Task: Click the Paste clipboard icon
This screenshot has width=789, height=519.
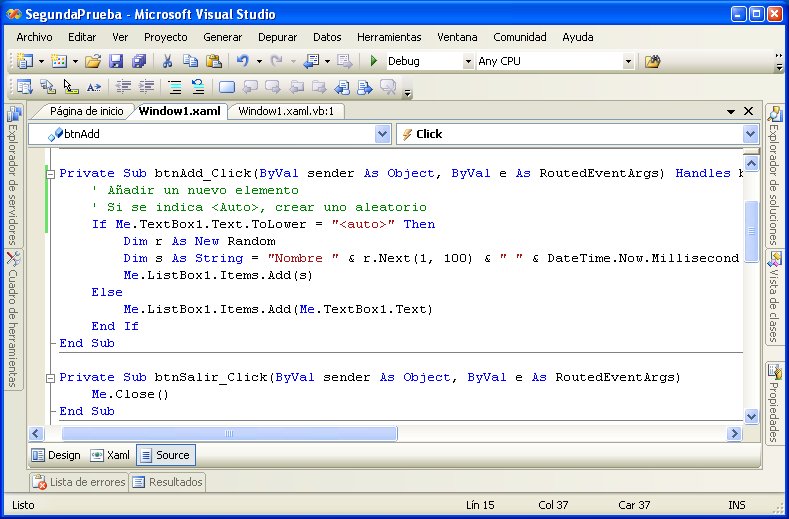Action: (212, 61)
